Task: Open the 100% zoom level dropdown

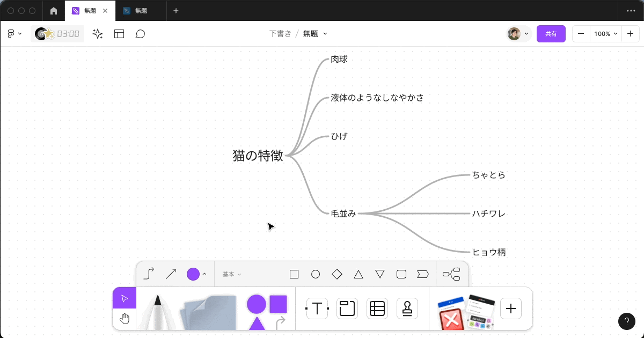Action: tap(605, 33)
